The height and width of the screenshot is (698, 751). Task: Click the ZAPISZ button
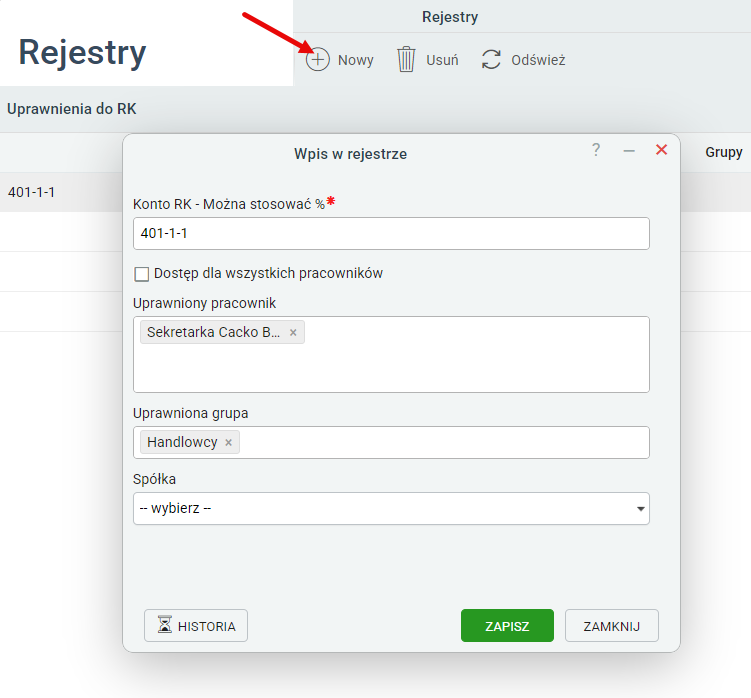pos(507,626)
